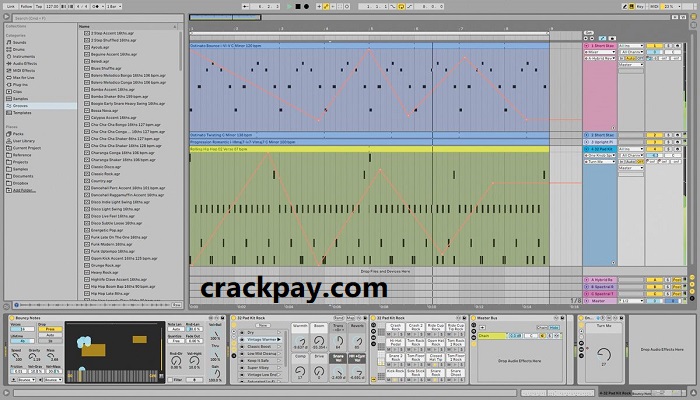Viewport: 700px width, 400px height.
Task: Open the quantization 1 Bar dropdown
Action: point(113,6)
